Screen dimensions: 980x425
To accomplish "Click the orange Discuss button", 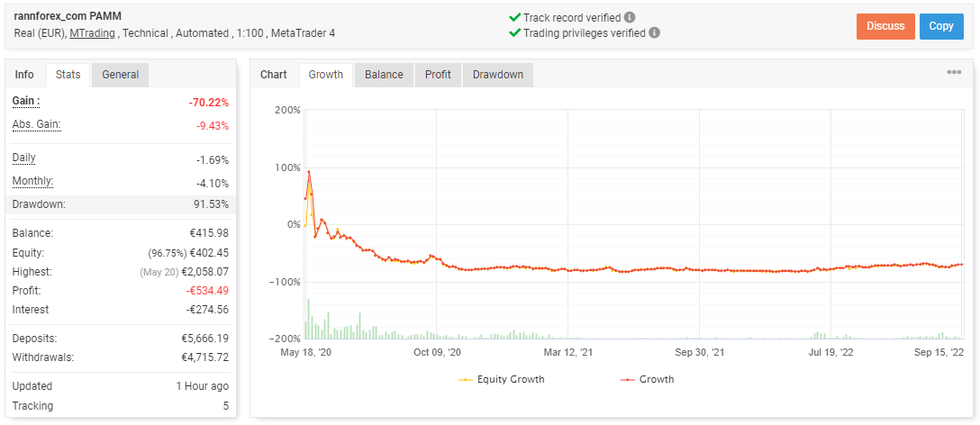I will pyautogui.click(x=885, y=26).
